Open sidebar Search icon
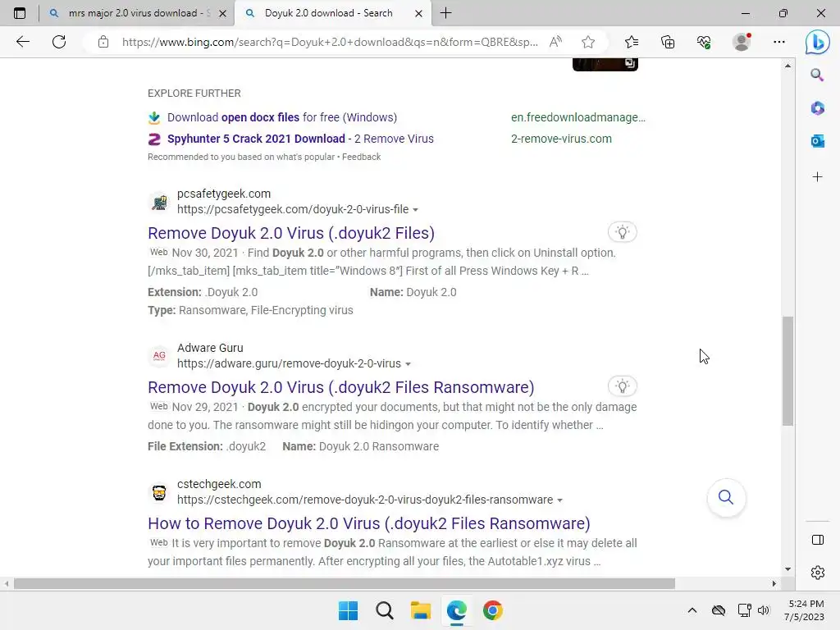The width and height of the screenshot is (840, 630). [817, 75]
